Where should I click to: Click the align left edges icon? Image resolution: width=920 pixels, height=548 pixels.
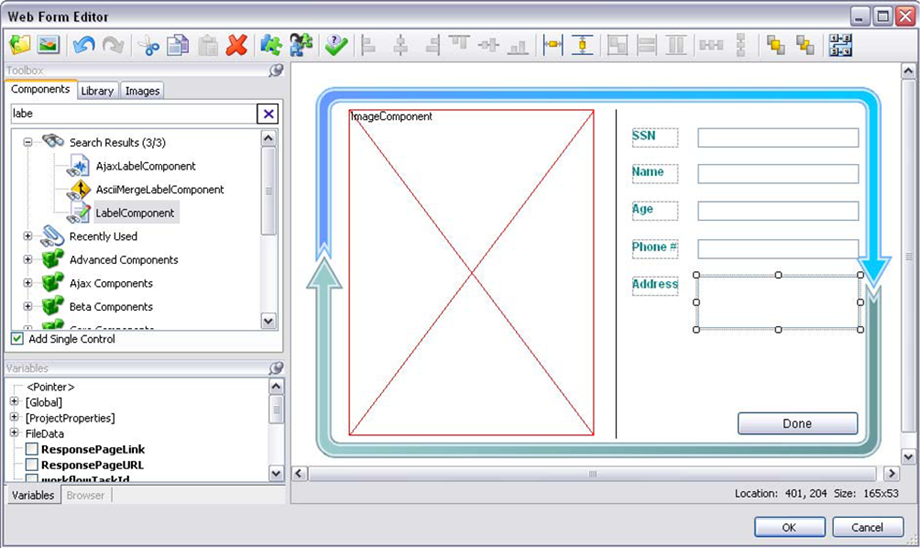368,45
